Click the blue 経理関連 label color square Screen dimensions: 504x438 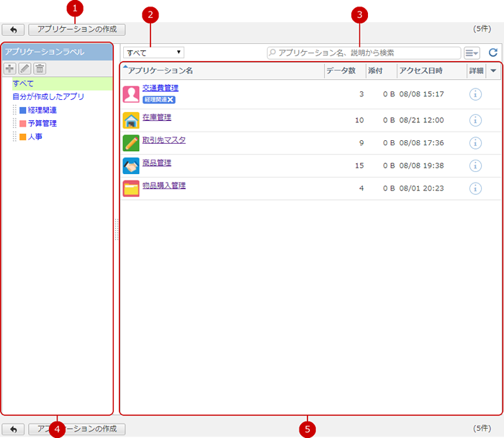pos(23,110)
